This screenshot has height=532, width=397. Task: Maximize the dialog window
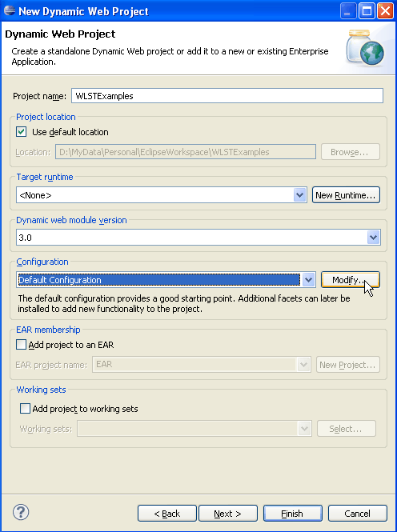coord(367,11)
